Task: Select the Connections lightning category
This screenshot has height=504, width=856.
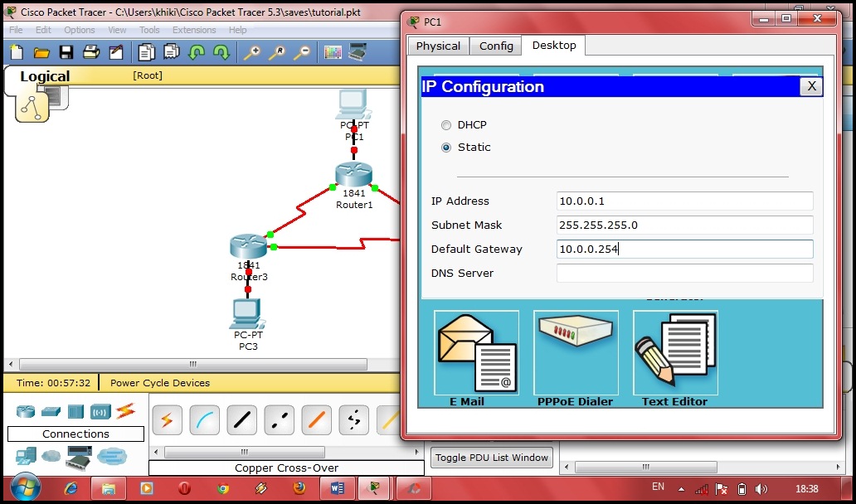Action: [125, 411]
